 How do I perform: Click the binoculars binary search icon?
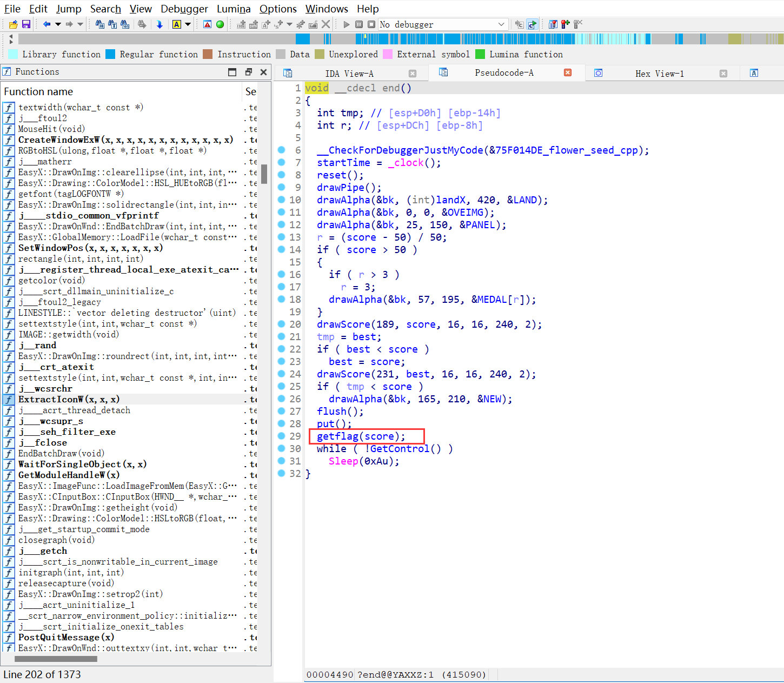[x=125, y=24]
